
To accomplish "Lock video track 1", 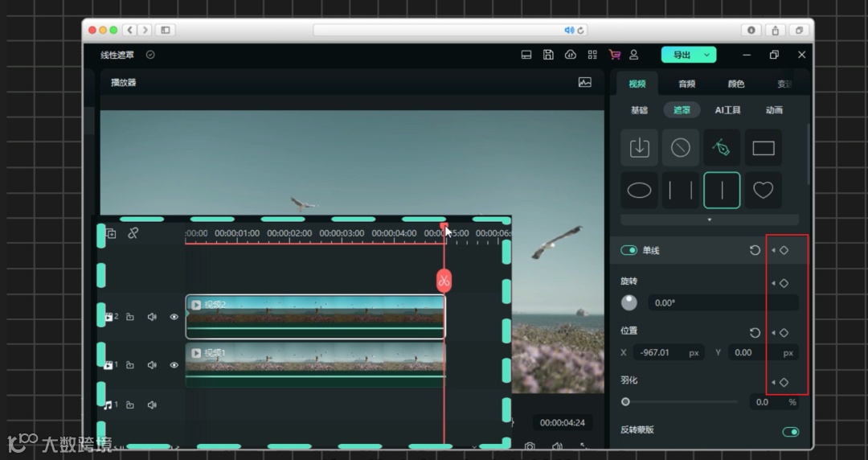I will click(129, 364).
